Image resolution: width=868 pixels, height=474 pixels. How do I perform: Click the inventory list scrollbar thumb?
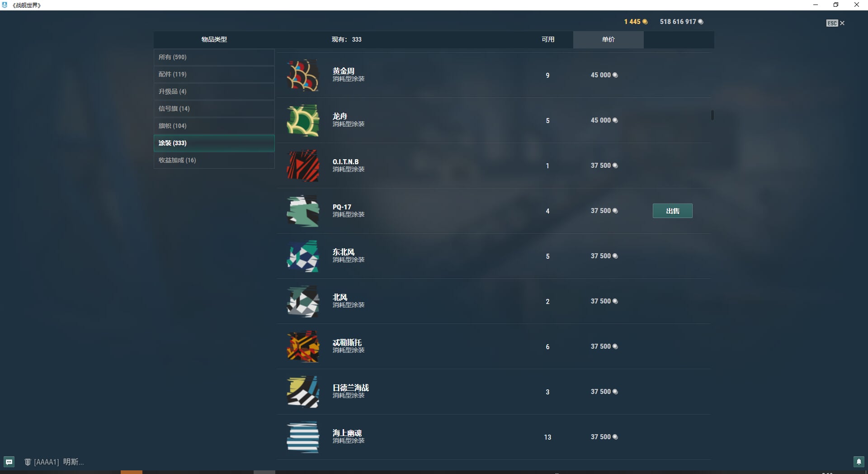click(x=712, y=115)
